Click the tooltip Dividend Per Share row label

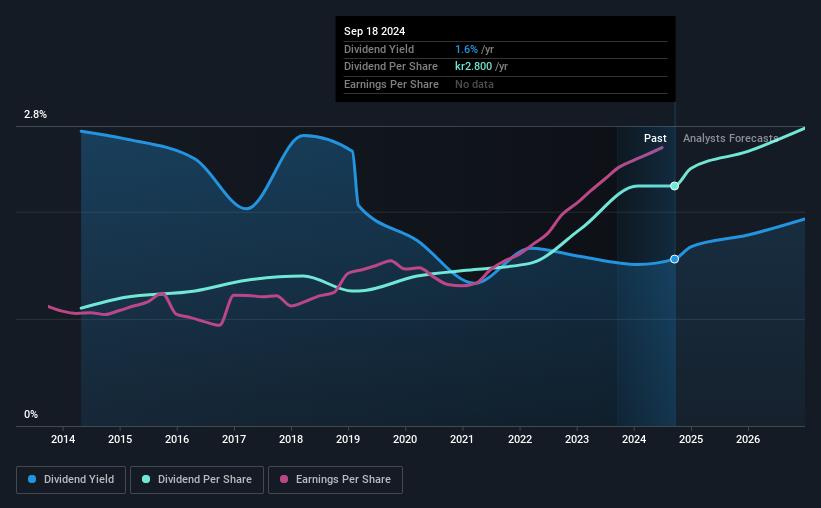(x=391, y=67)
